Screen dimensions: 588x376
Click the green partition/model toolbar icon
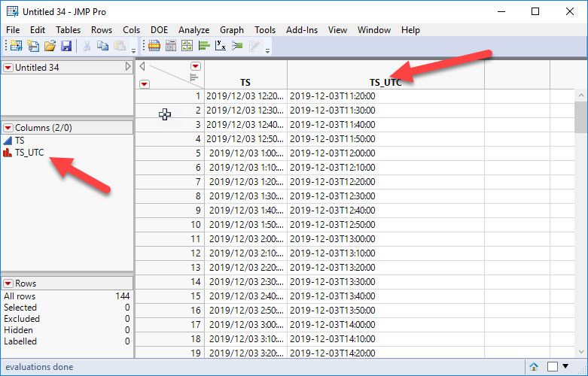tap(237, 46)
